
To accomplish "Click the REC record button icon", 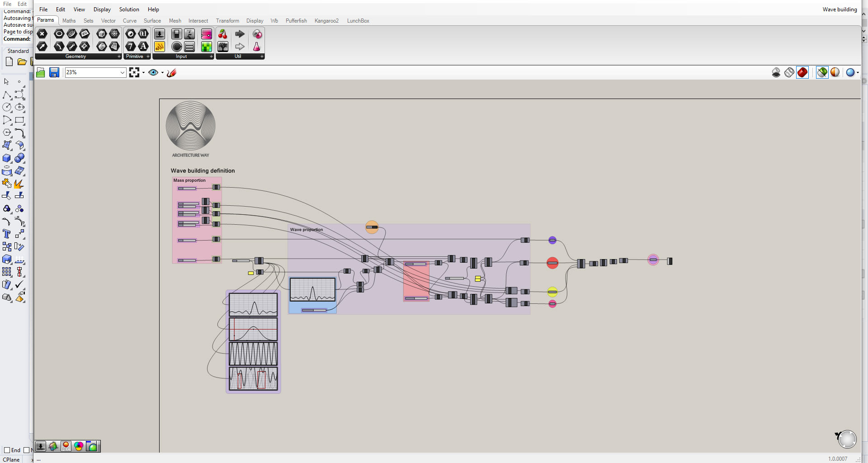I will pos(66,446).
